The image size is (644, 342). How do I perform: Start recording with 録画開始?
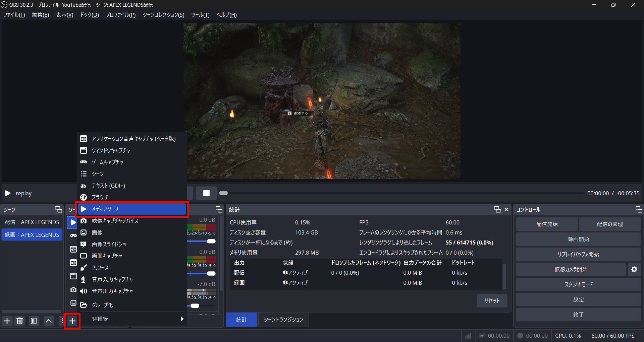pyautogui.click(x=578, y=239)
